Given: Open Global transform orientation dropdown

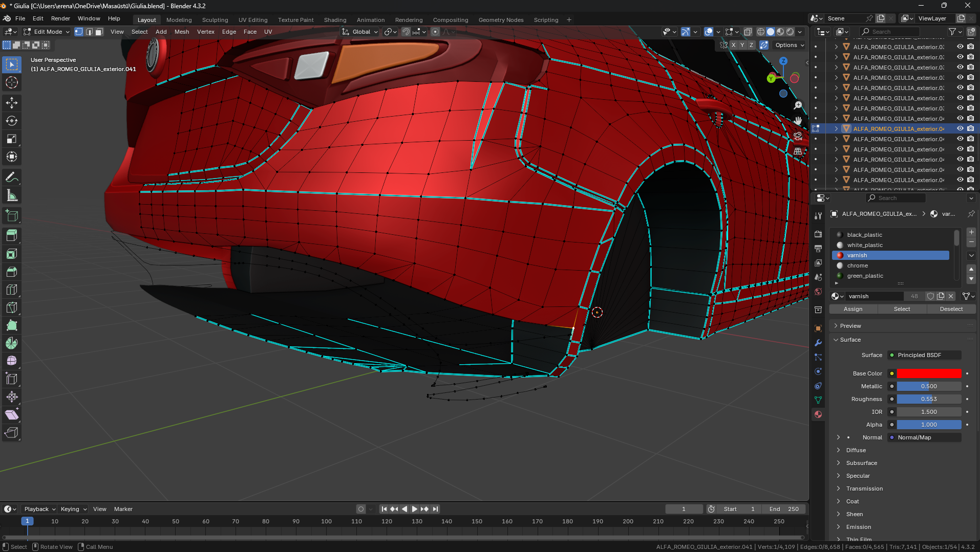Looking at the screenshot, I should click(360, 32).
